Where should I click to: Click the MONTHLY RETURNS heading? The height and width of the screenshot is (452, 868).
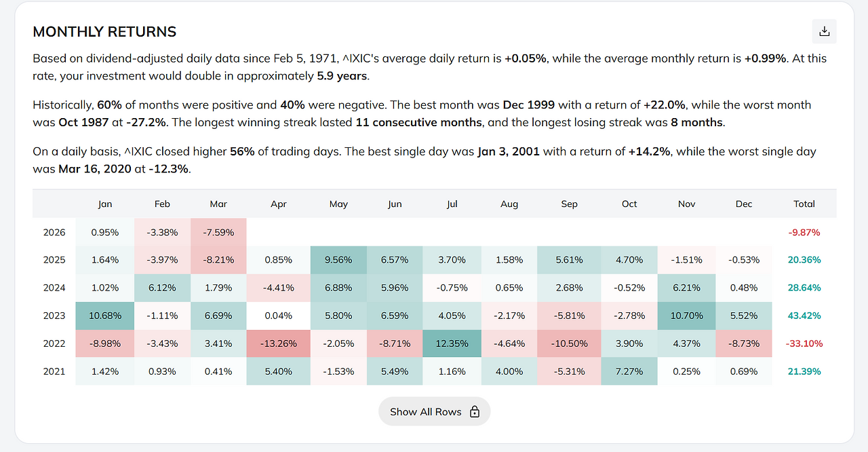click(104, 32)
